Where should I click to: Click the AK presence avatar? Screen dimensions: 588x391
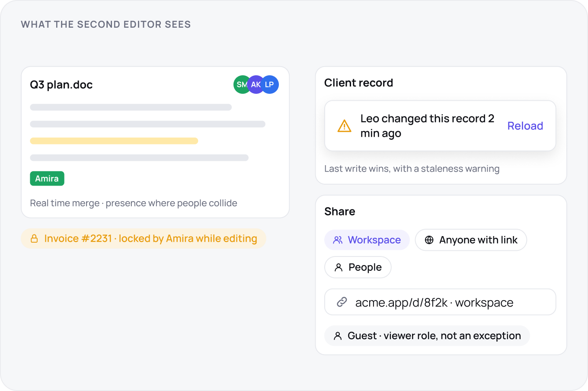click(x=256, y=85)
